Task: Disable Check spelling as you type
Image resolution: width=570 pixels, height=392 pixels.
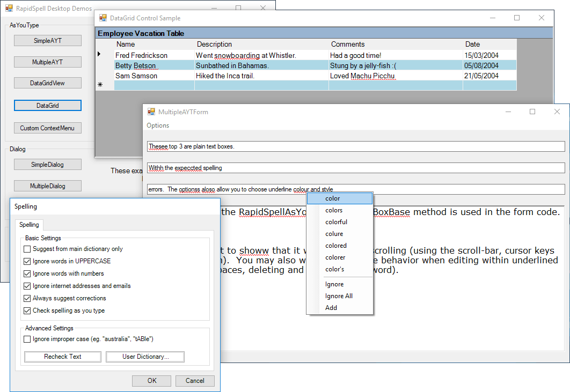Action: 27,310
